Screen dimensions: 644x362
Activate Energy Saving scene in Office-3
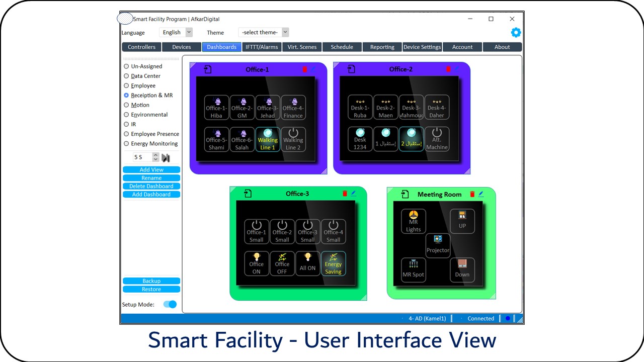point(333,263)
